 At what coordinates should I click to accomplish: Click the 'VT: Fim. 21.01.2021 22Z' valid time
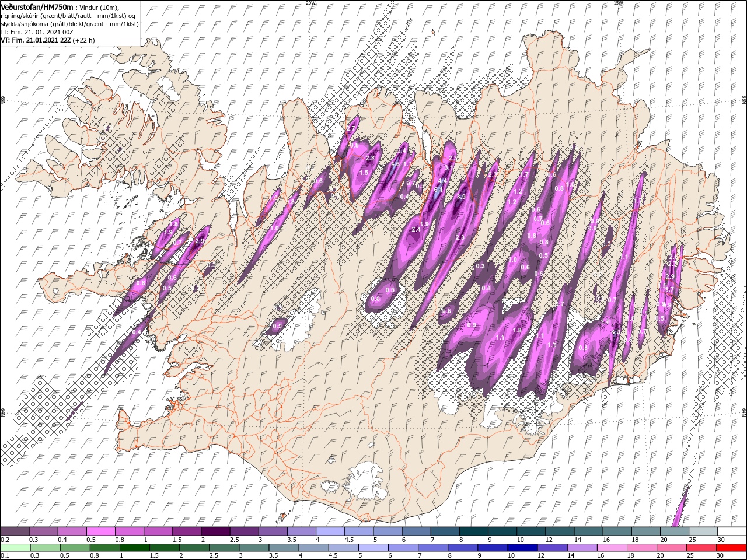36,40
